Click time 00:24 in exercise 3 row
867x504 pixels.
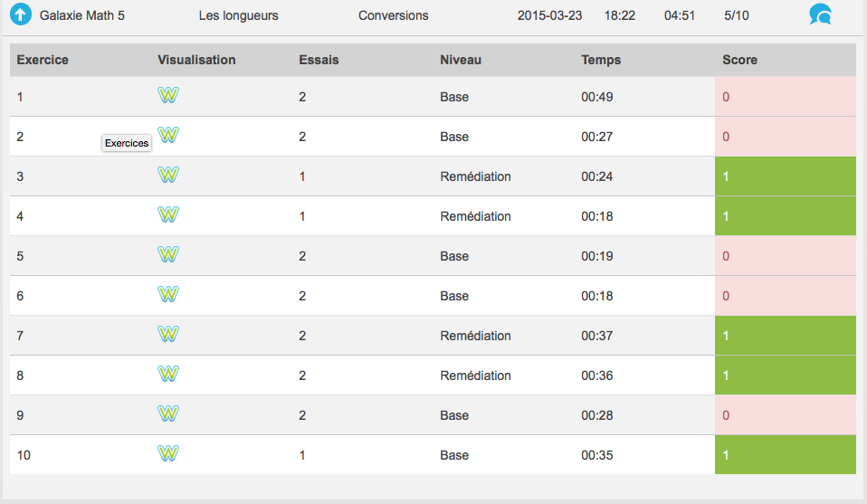(x=596, y=176)
